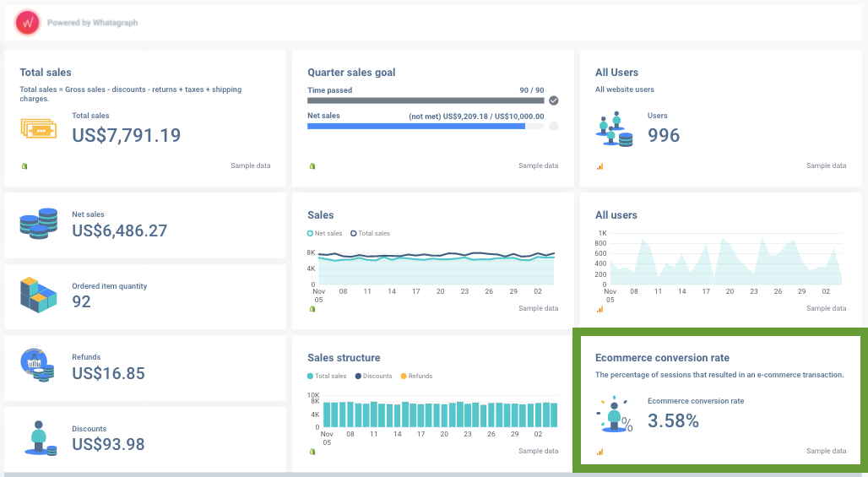Click the Shopify source icon in Total sales card
Viewport: 868px width, 477px height.
tap(24, 166)
